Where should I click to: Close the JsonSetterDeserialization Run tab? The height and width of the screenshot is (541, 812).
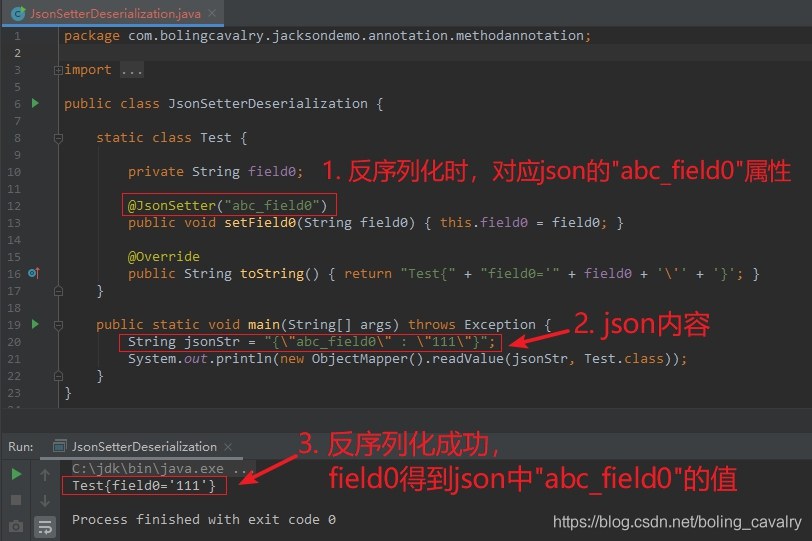tap(228, 446)
